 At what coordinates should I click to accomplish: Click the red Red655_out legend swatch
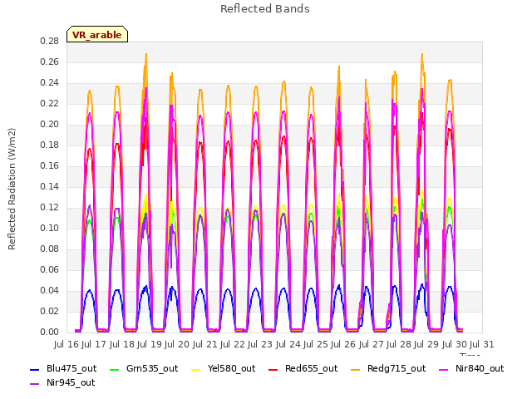tap(273, 369)
